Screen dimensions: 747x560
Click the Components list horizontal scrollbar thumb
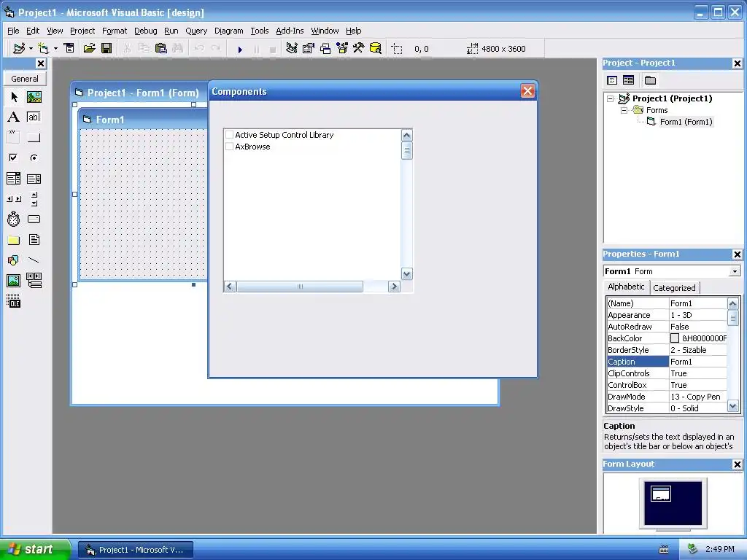(x=300, y=286)
